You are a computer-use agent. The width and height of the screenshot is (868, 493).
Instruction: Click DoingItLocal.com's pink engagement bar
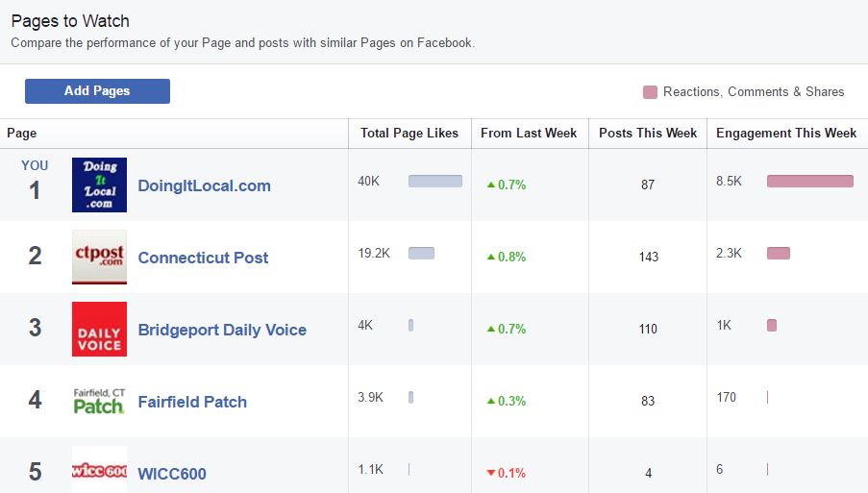[x=809, y=181]
